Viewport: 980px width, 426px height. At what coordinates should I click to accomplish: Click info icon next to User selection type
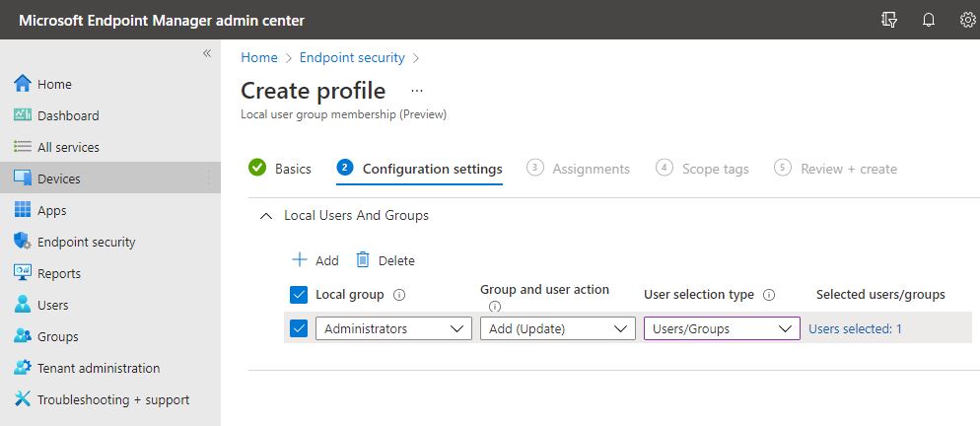tap(769, 295)
